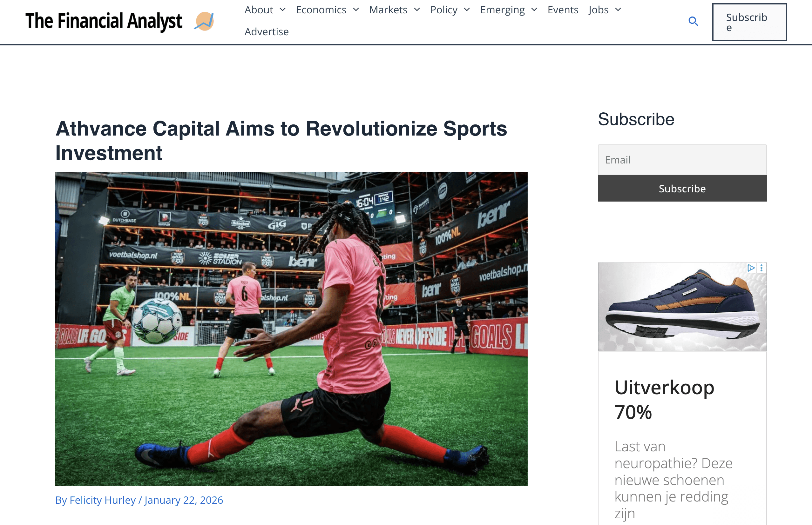
Task: Open the search magnifier icon
Action: point(693,22)
